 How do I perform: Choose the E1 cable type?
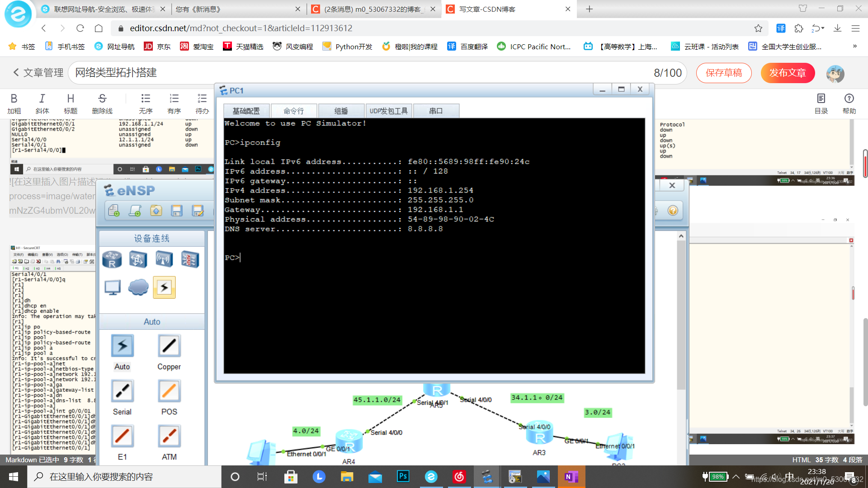[x=122, y=436]
